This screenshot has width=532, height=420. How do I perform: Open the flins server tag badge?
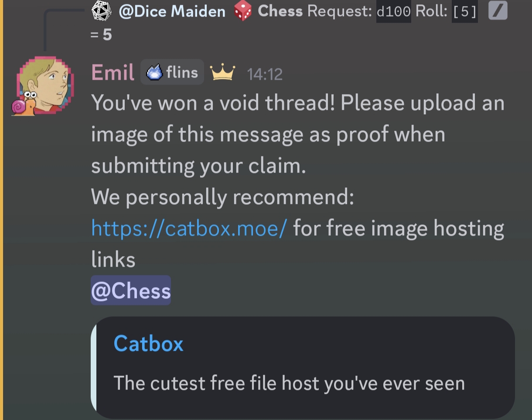[172, 72]
